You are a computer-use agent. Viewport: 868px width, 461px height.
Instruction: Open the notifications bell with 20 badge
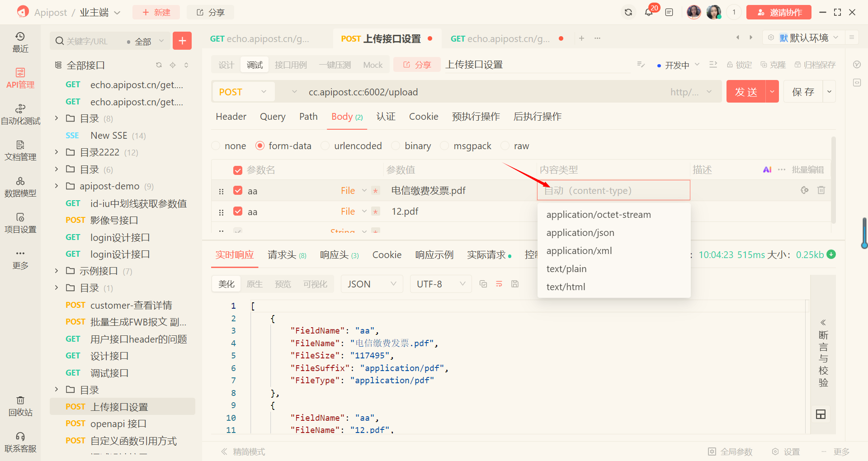pos(649,12)
